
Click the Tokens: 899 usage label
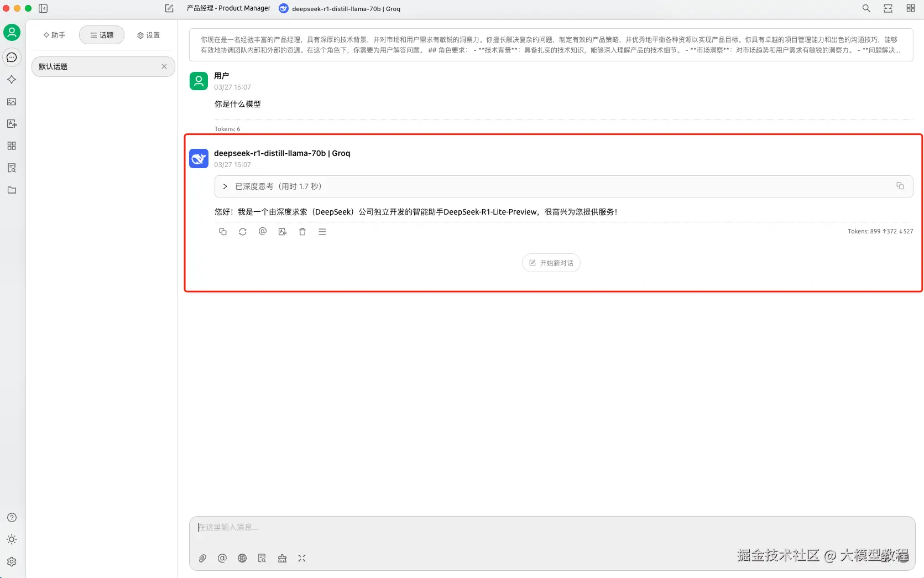880,232
